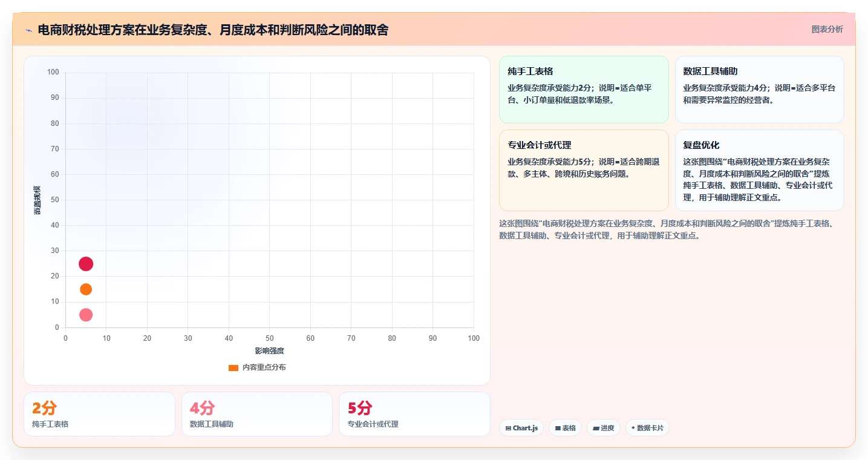
Task: Click the 影响强度 x-axis label
Action: tap(269, 350)
